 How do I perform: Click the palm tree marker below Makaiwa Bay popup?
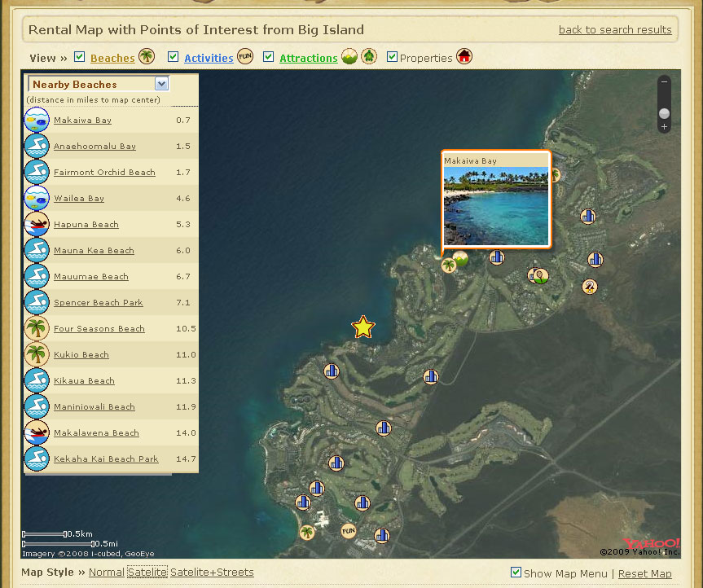(x=448, y=265)
